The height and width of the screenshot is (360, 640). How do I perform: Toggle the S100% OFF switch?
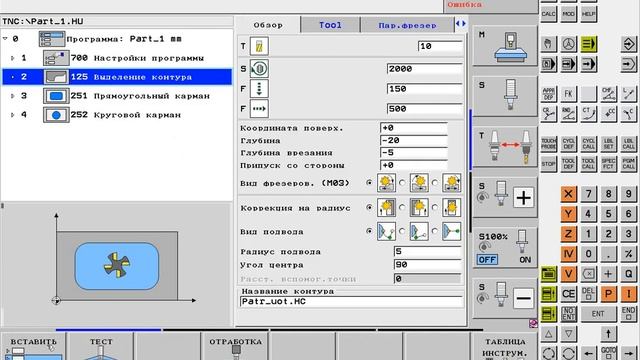pos(487,260)
